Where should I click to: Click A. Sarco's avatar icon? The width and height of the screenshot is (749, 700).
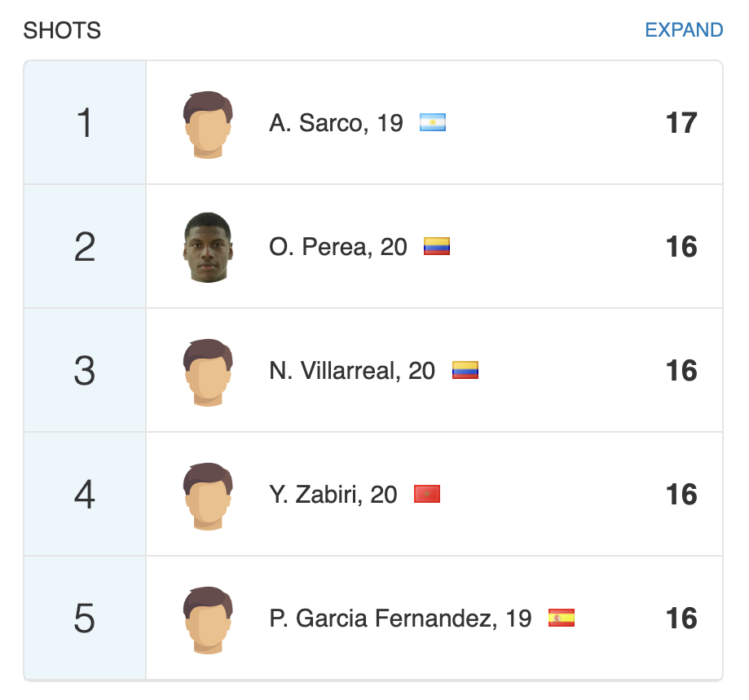point(208,124)
